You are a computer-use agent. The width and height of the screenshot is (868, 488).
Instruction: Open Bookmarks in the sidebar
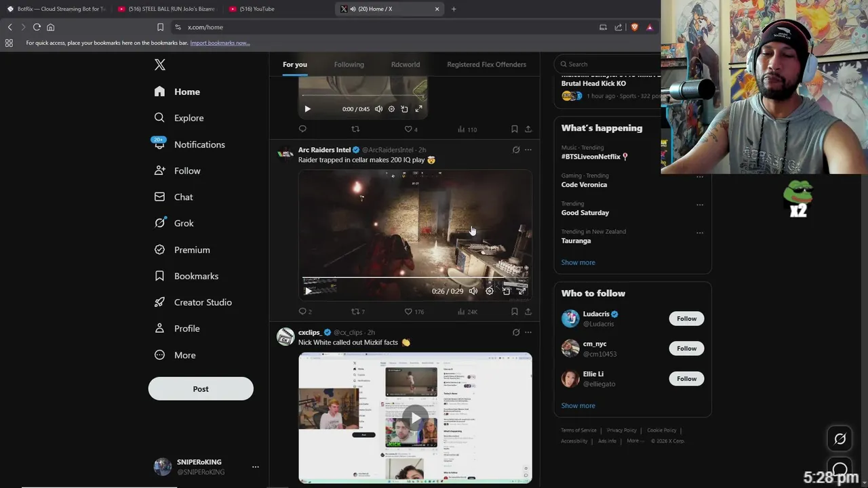pyautogui.click(x=186, y=276)
